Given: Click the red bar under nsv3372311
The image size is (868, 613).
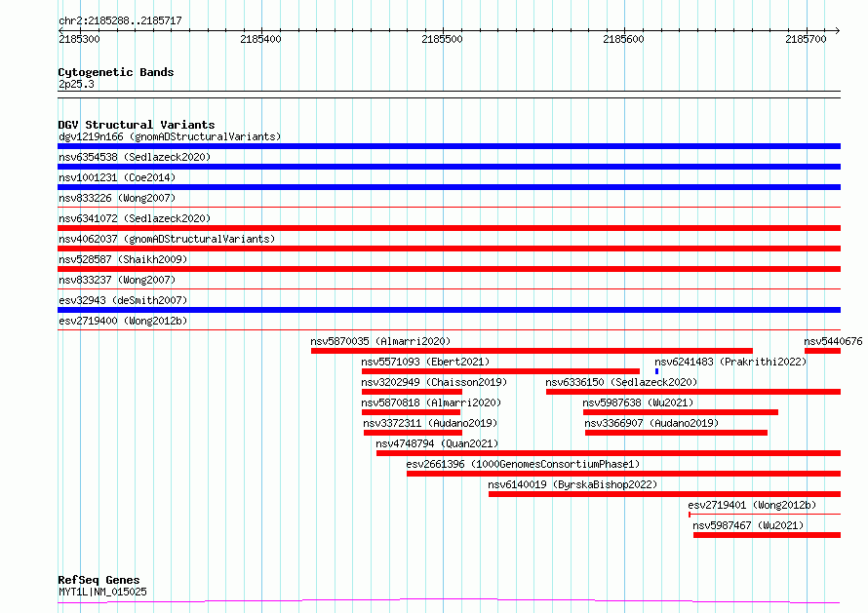Looking at the screenshot, I should coord(413,434).
